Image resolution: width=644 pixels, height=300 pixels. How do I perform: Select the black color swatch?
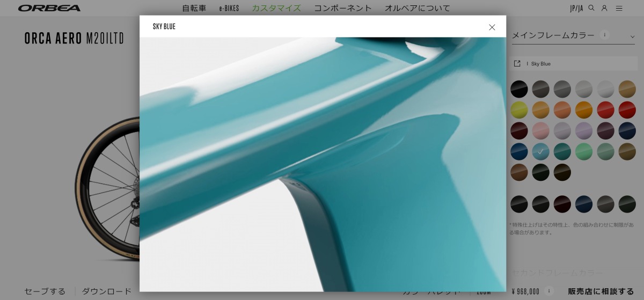(519, 89)
